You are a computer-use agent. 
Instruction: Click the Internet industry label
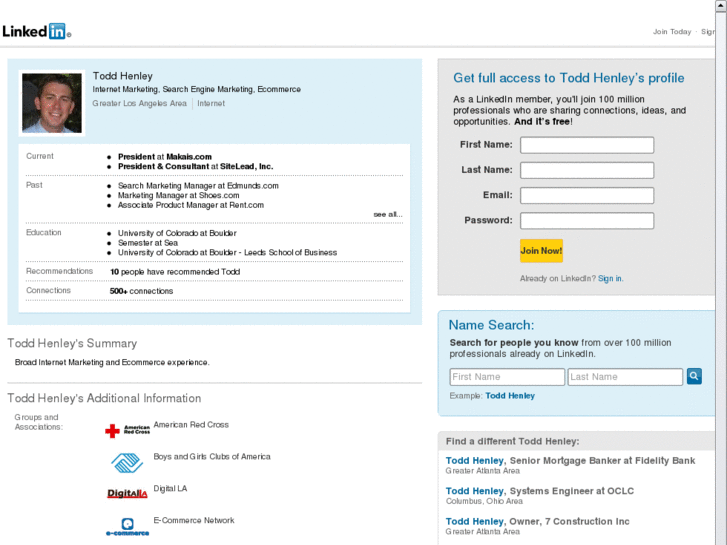pyautogui.click(x=211, y=103)
